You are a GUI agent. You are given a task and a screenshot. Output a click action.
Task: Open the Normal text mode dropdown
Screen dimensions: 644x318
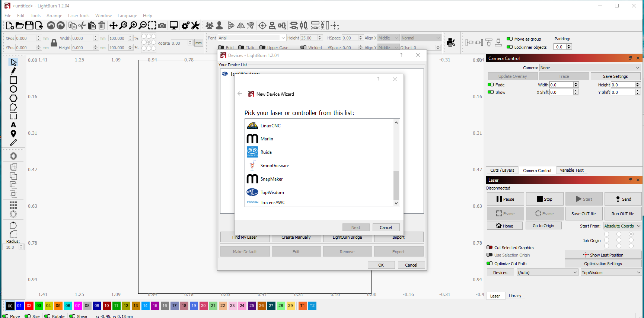pos(421,38)
